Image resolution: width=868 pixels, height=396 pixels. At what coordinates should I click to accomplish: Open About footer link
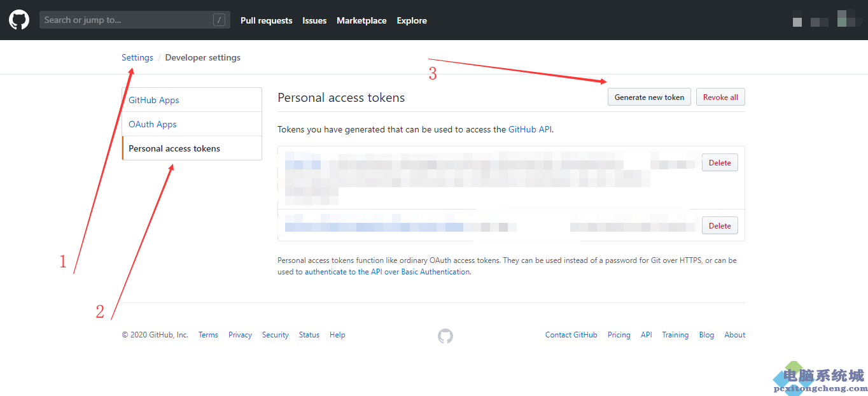pos(735,335)
